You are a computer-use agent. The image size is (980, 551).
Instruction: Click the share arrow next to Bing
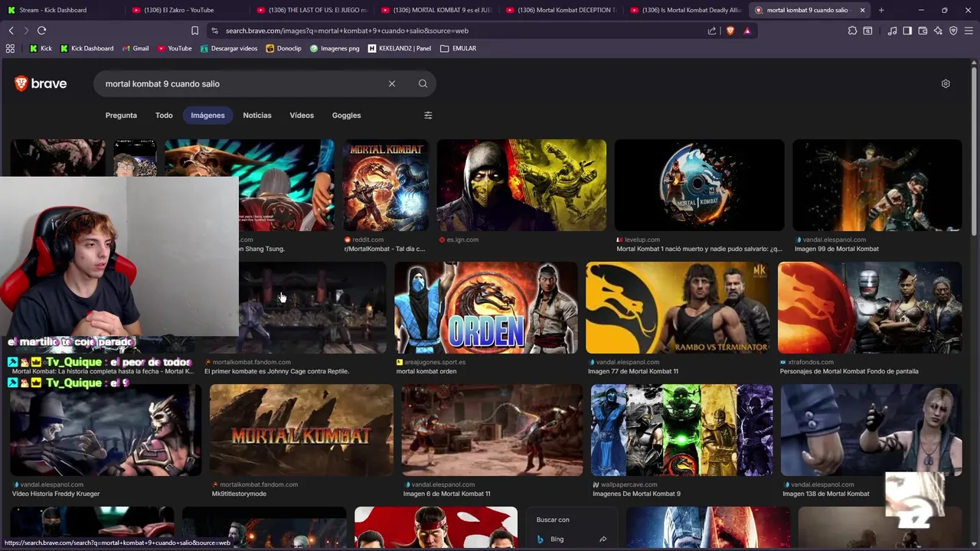(x=603, y=539)
